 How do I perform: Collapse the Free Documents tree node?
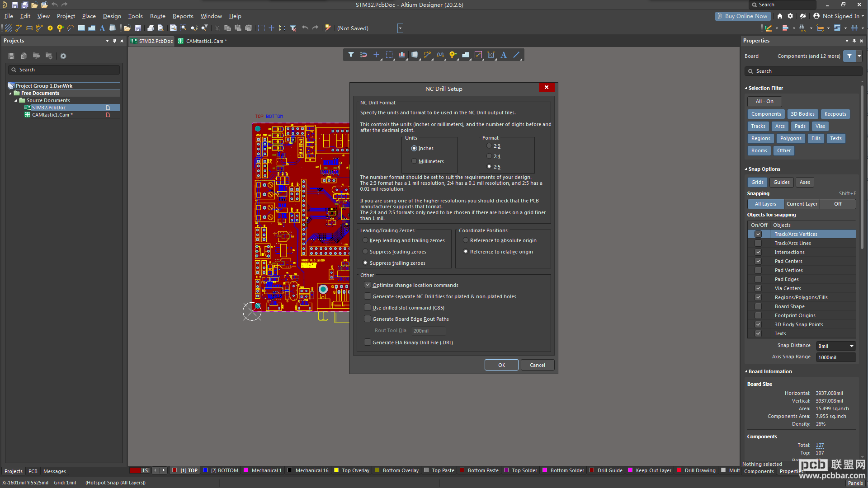coord(10,93)
